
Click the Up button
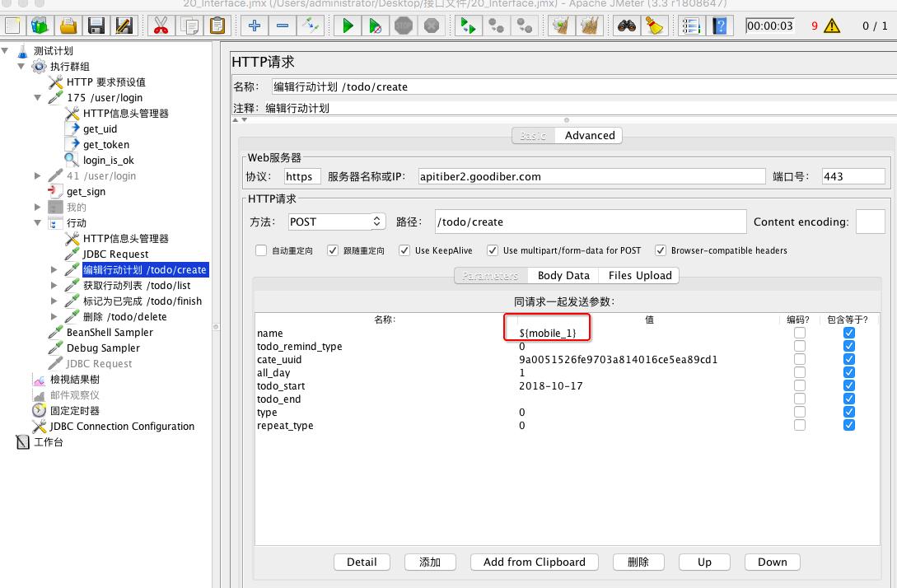pos(704,562)
